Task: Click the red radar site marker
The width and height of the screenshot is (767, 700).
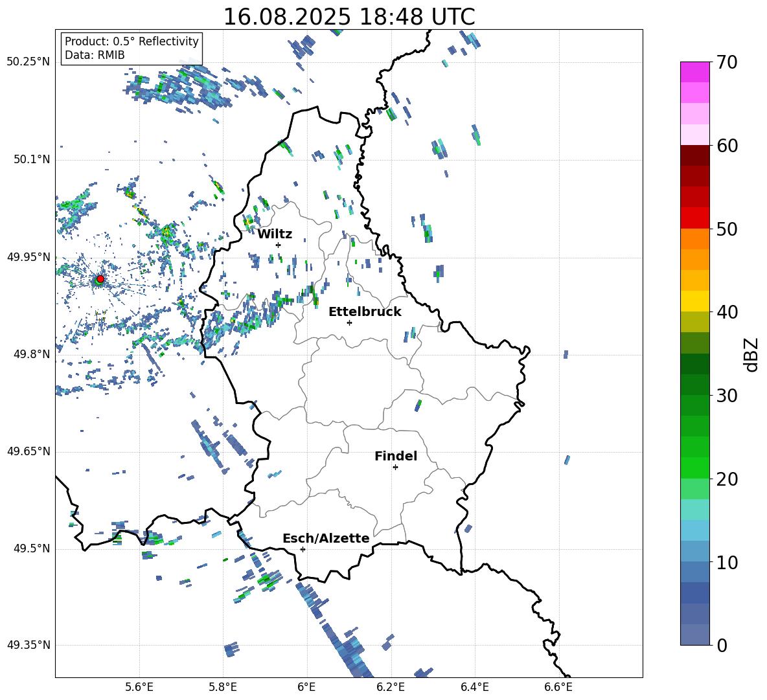Action: tap(100, 278)
